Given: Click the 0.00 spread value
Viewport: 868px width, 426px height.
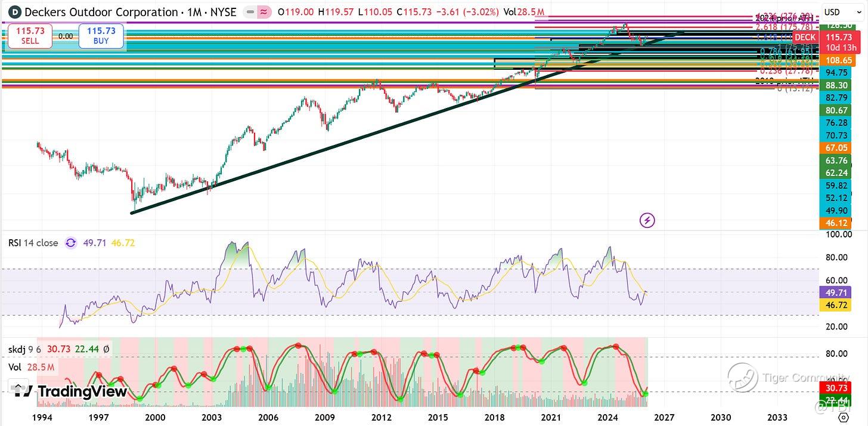Looking at the screenshot, I should click(x=65, y=36).
